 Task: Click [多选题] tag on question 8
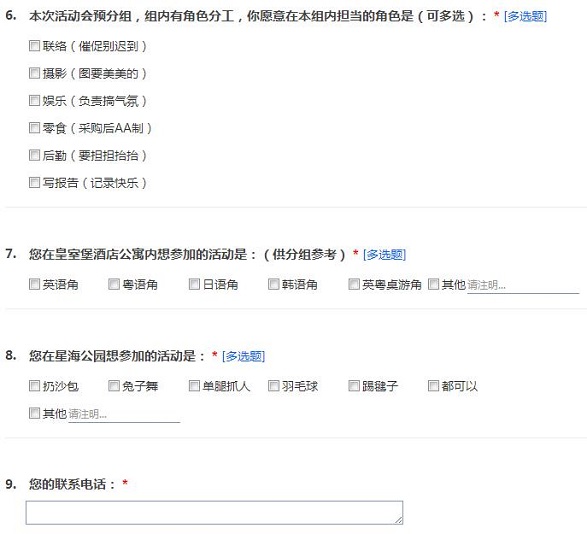click(x=243, y=356)
